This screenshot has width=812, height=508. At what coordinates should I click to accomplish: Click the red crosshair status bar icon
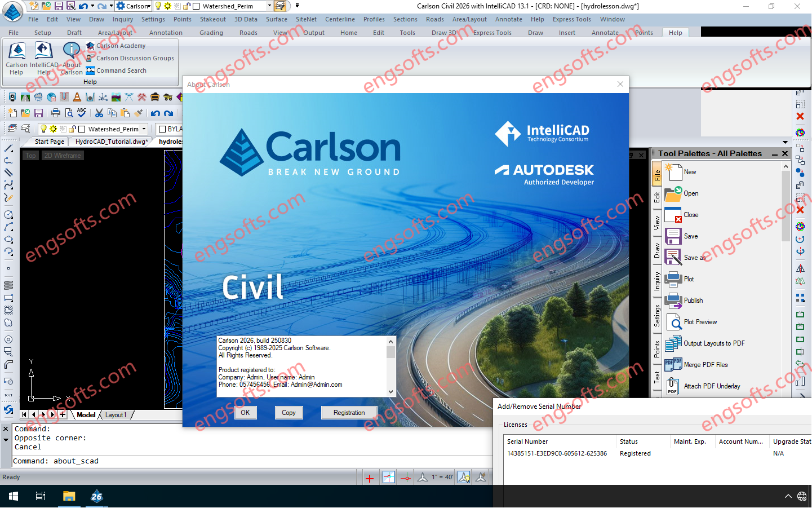[x=370, y=478]
